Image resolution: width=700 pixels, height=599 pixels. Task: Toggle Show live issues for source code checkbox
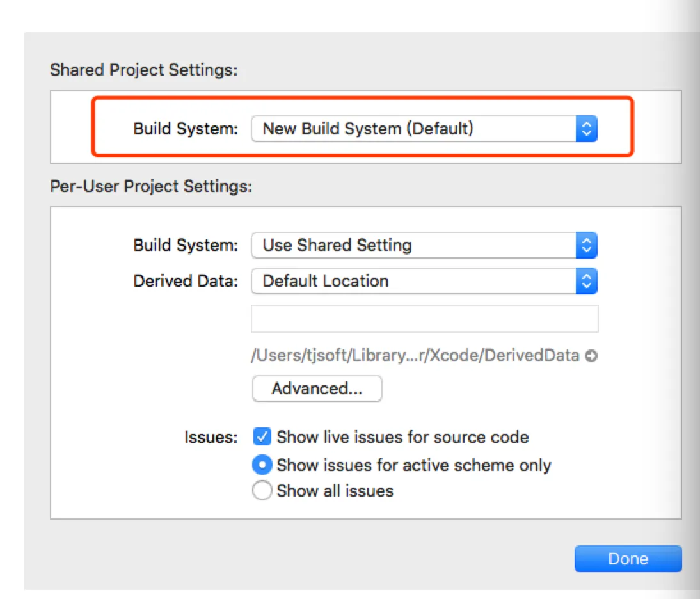(262, 437)
